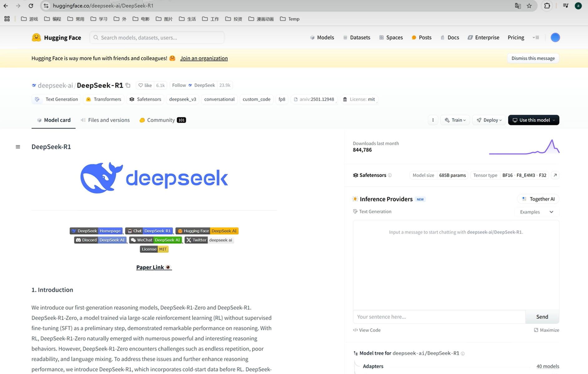This screenshot has width=588, height=374.
Task: Open the WeChat DeepSeek AI badge
Action: tap(155, 240)
